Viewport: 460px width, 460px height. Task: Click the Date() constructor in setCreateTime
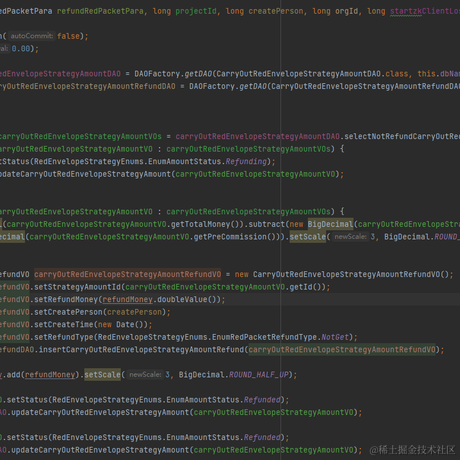(x=130, y=325)
